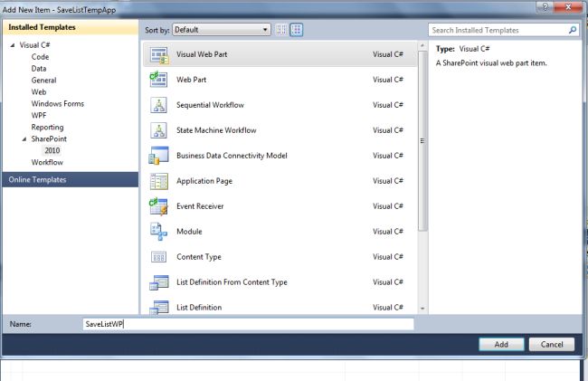Select the Event Receiver icon
588x381 pixels.
(158, 206)
